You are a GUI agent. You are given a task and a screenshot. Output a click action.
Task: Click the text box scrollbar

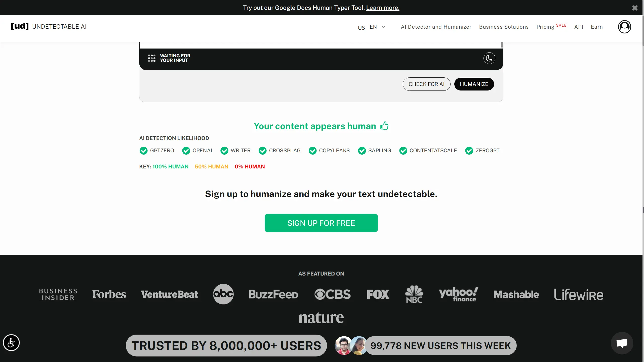click(x=502, y=45)
